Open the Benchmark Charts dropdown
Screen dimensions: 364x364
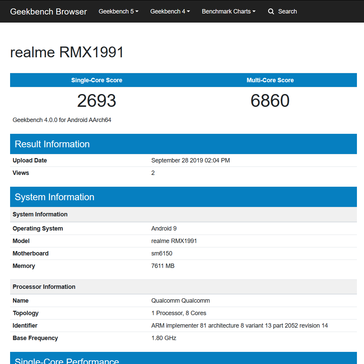coord(229,11)
